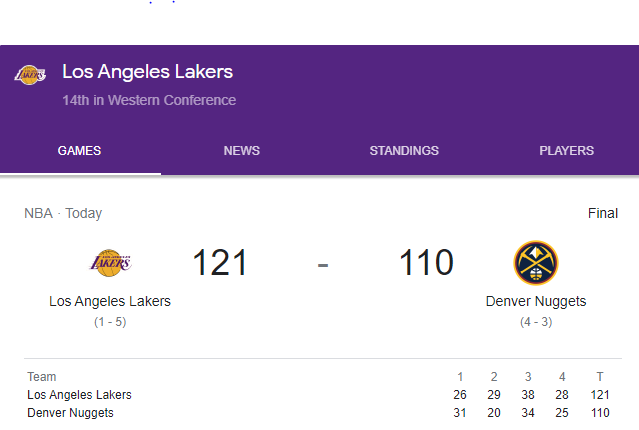Open the Standings tab
The image size is (639, 430).
point(404,151)
